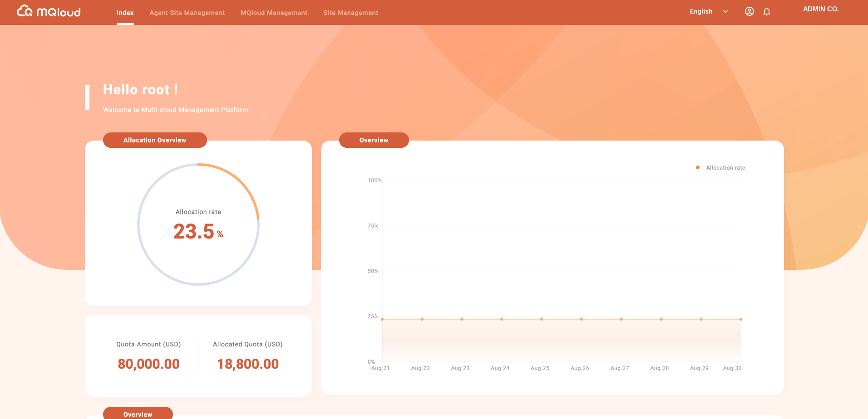The height and width of the screenshot is (419, 868).
Task: Click the Aug.29 data point
Action: (x=701, y=319)
